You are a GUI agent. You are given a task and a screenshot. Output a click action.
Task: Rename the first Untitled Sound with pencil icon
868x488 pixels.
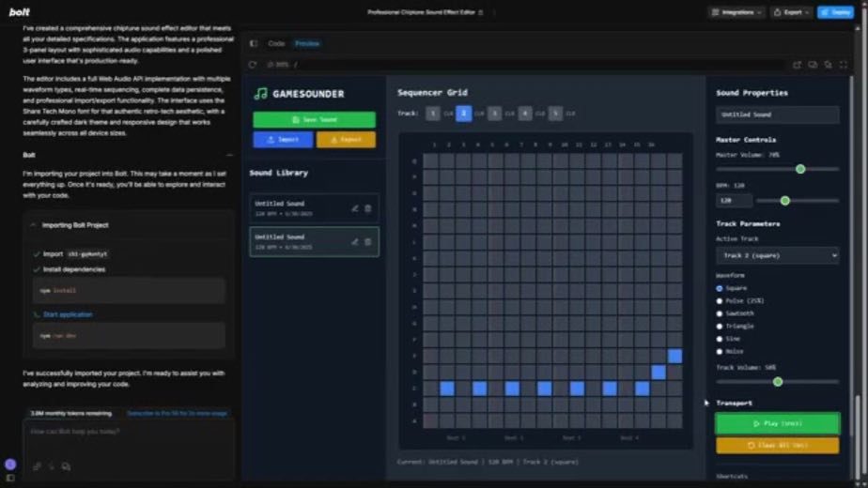pyautogui.click(x=354, y=208)
